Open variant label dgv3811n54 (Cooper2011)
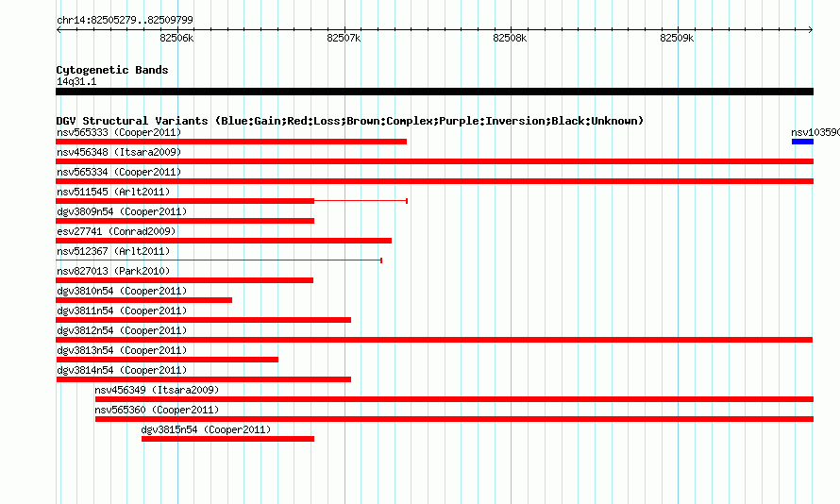The height and width of the screenshot is (504, 840). tap(122, 311)
